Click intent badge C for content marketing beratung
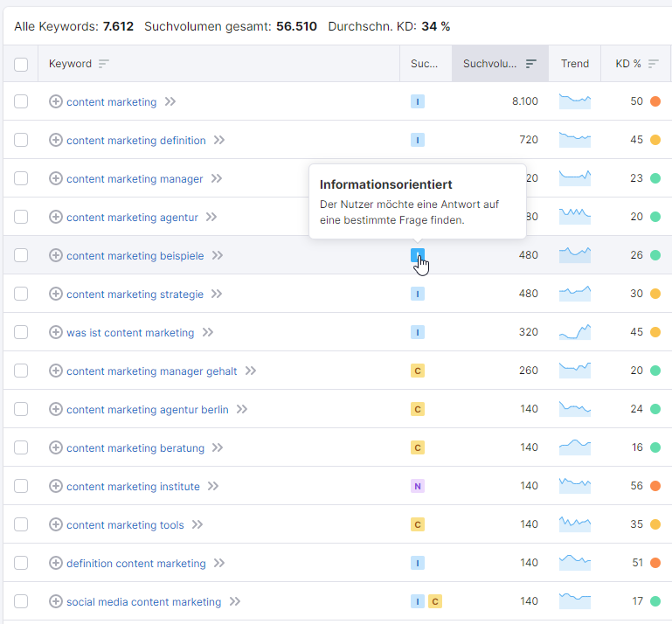 pos(418,447)
